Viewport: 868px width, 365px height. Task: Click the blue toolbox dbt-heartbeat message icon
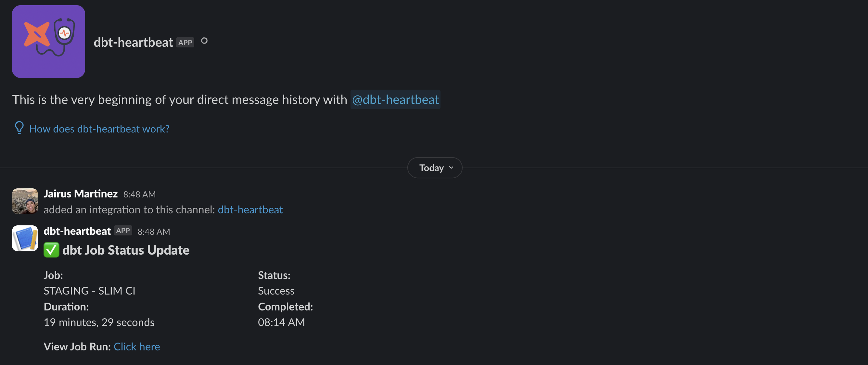pyautogui.click(x=25, y=238)
